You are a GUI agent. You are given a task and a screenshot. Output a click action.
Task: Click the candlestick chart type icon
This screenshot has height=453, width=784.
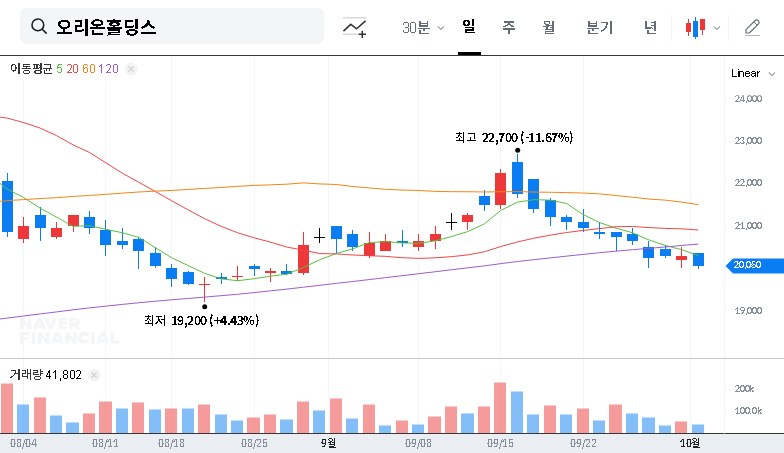[x=695, y=28]
